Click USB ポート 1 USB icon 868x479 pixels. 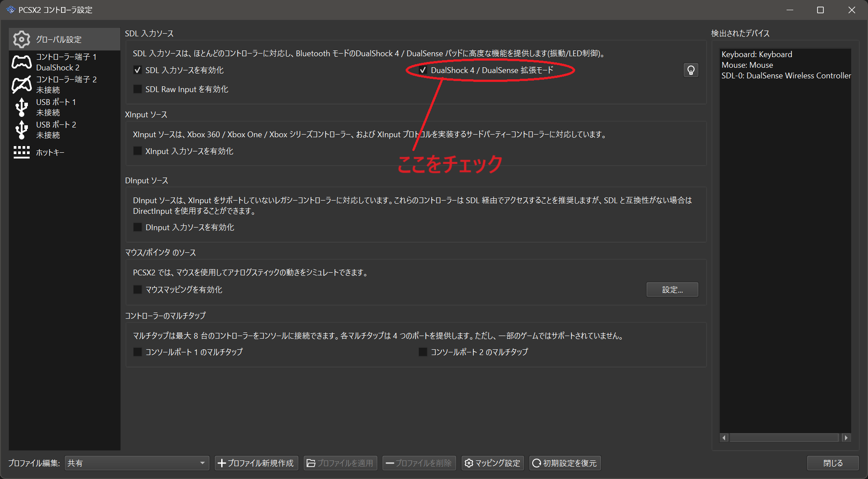coord(22,107)
